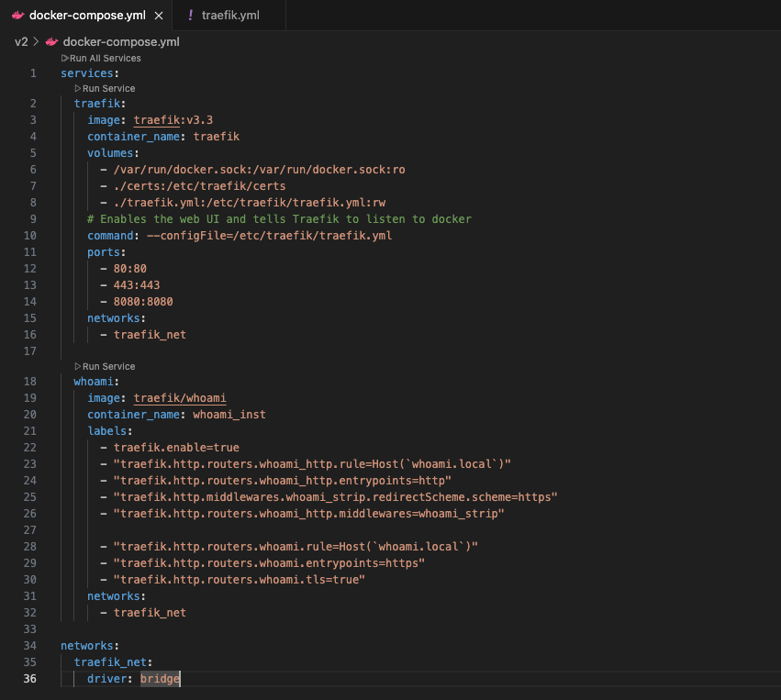Run All Services code lens
Screen dimensions: 781x700
point(106,58)
